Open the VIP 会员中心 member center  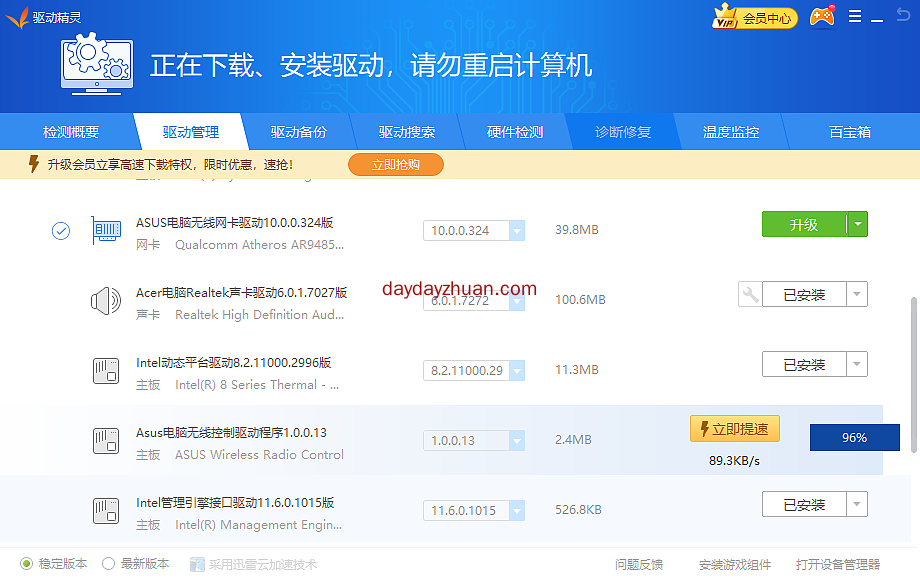(x=755, y=18)
